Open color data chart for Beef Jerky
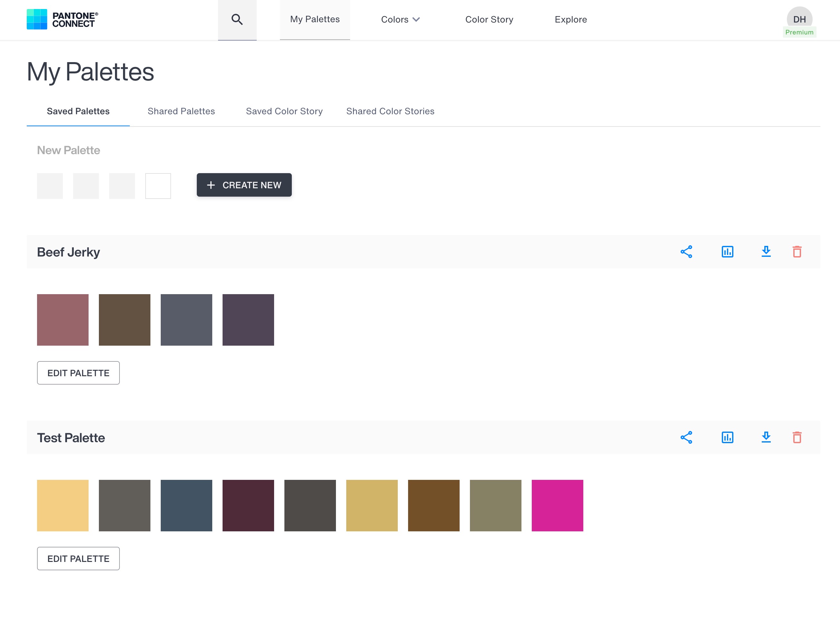 pos(727,252)
